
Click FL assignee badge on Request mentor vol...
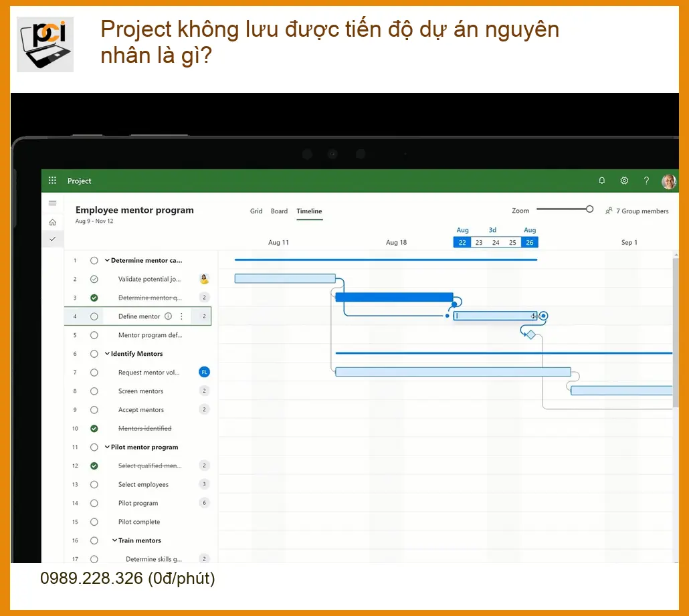[204, 372]
